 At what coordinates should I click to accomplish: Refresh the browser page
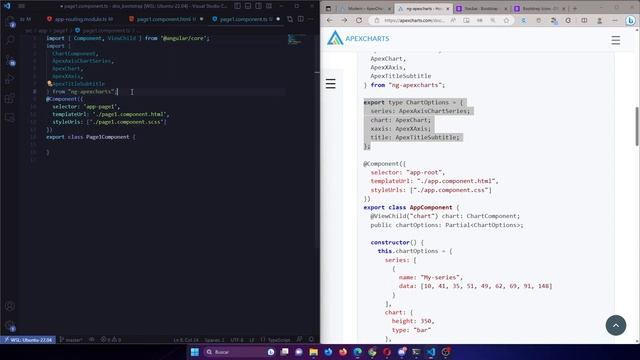[x=359, y=20]
